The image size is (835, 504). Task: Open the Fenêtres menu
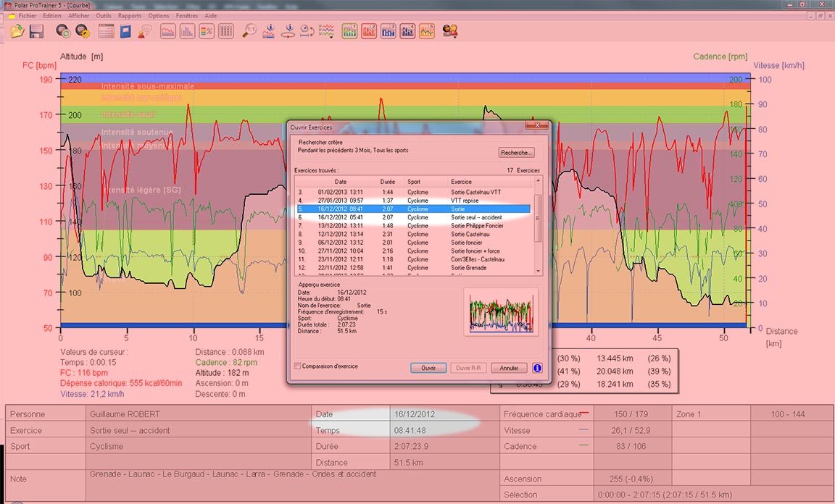click(x=187, y=16)
